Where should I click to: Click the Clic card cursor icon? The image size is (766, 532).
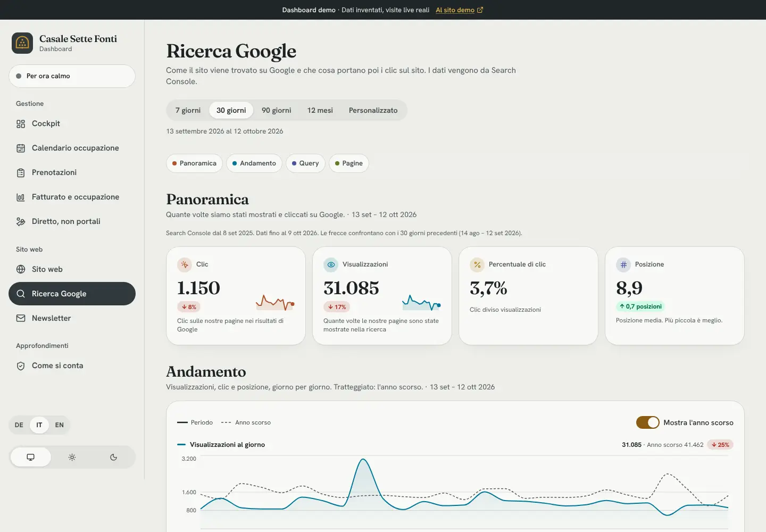184,264
